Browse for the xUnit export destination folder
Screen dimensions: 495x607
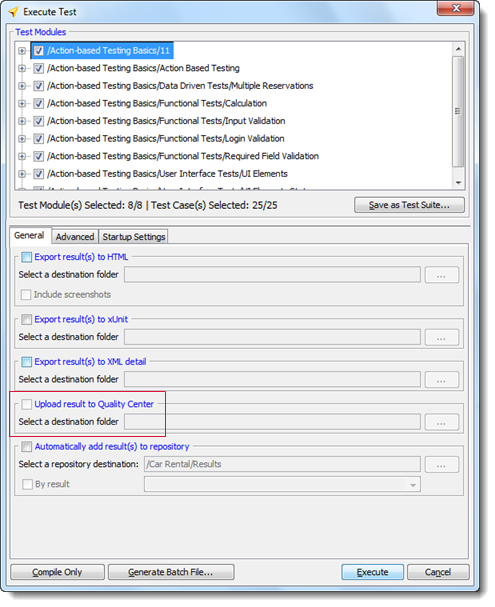441,337
